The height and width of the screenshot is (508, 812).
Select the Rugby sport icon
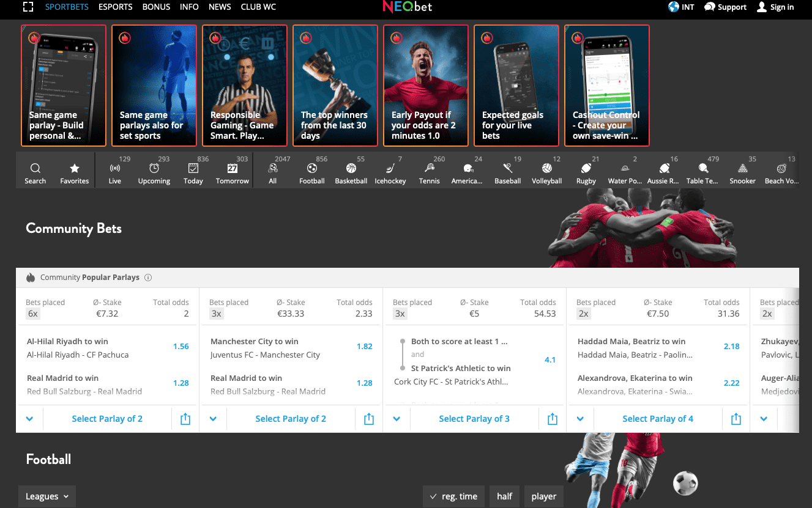pyautogui.click(x=586, y=168)
